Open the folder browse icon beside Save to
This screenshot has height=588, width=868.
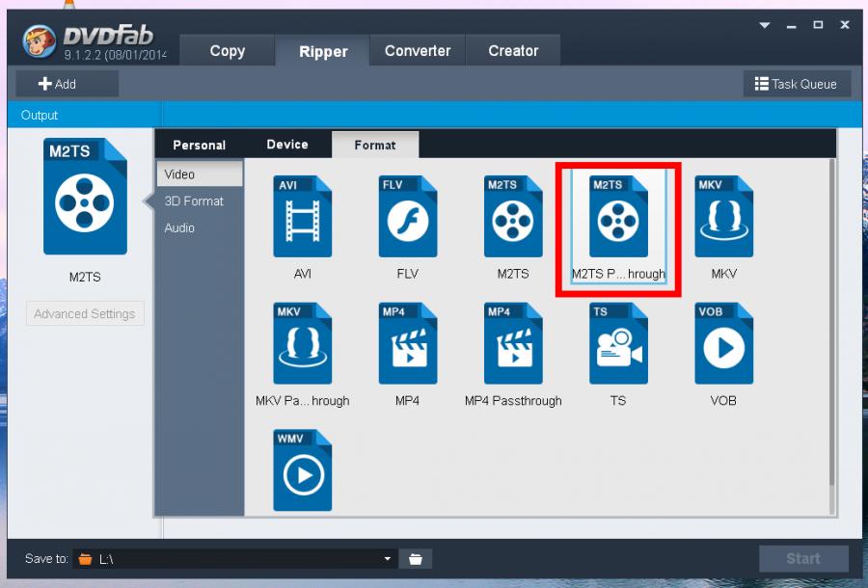pos(415,559)
